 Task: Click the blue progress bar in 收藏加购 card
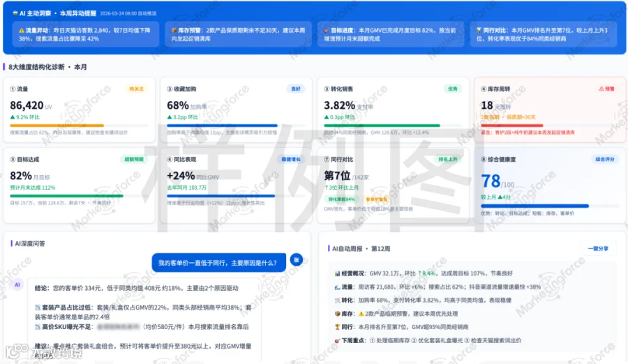[x=223, y=126]
